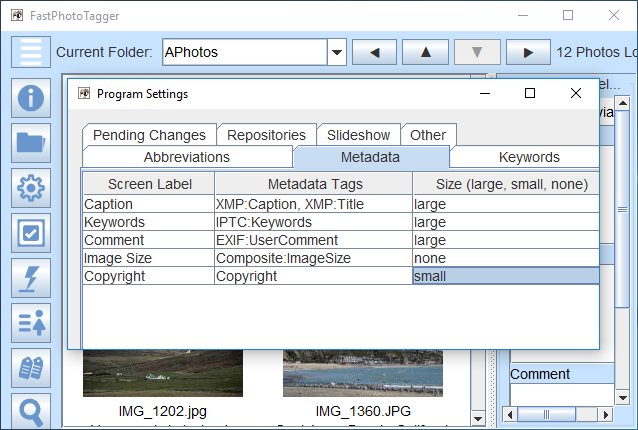This screenshot has width=638, height=430.
Task: Open the hamburger menu button
Action: click(31, 52)
